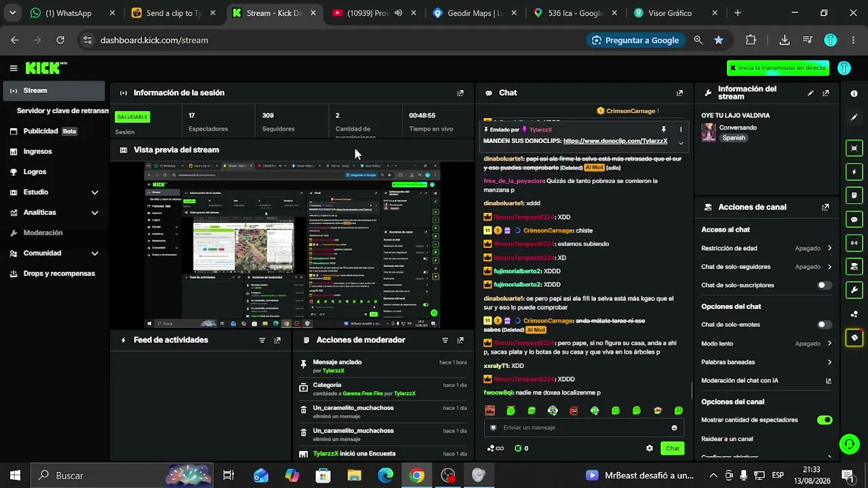Pop out the Acciones de canal panel

pos(825,207)
